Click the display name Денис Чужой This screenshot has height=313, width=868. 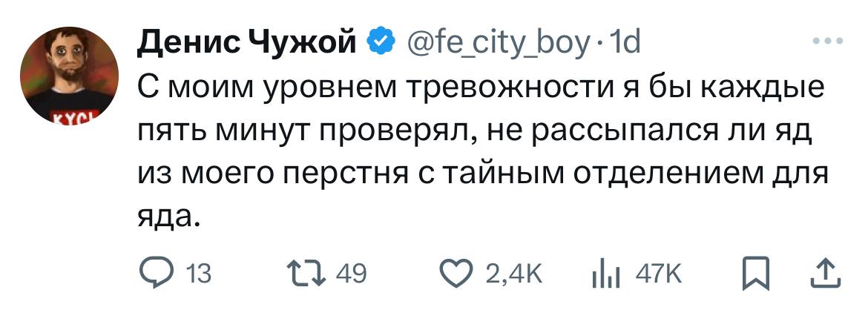tap(247, 42)
